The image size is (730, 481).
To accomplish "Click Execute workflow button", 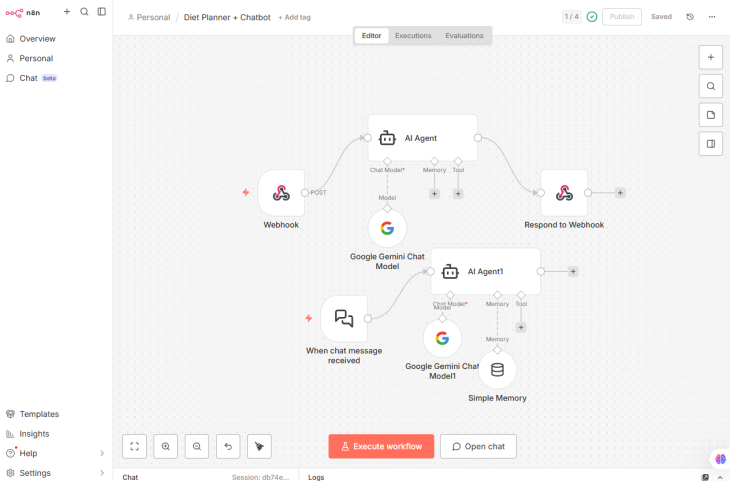I will coord(381,446).
